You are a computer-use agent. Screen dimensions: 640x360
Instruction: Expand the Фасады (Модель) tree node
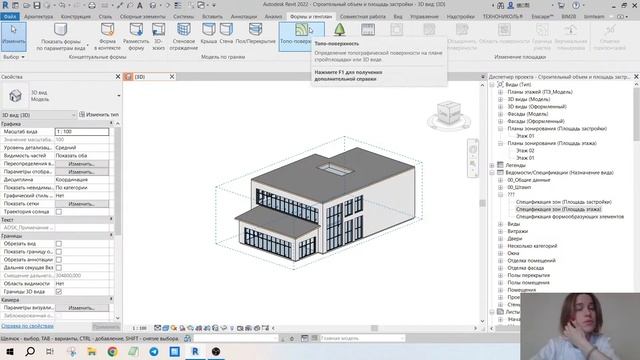point(500,114)
